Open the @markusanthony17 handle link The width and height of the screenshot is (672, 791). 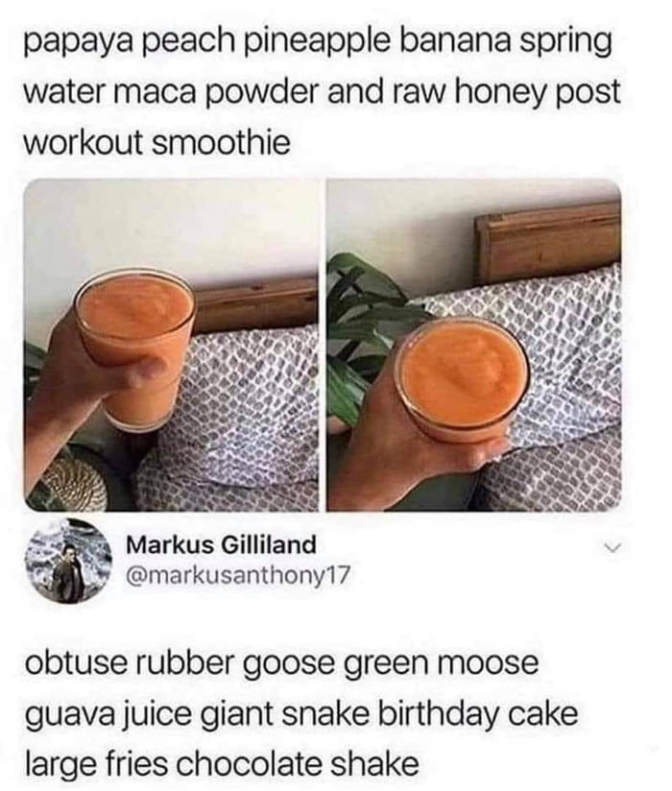(x=236, y=575)
